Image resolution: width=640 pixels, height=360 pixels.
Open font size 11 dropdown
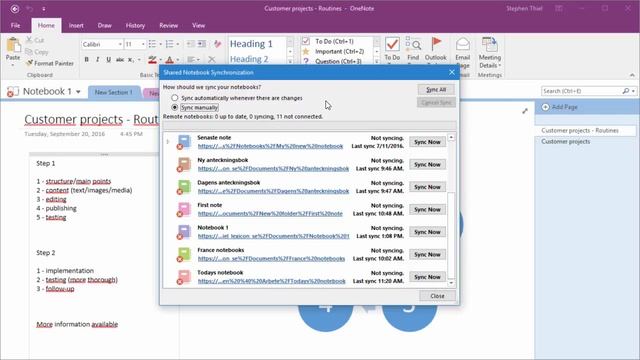point(143,44)
